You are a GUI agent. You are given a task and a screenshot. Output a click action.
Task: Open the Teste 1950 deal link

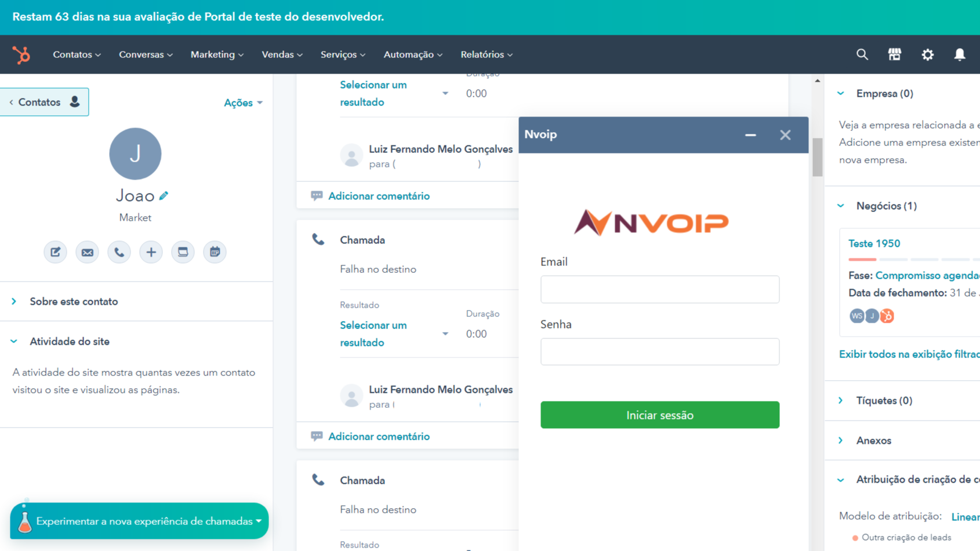tap(874, 243)
